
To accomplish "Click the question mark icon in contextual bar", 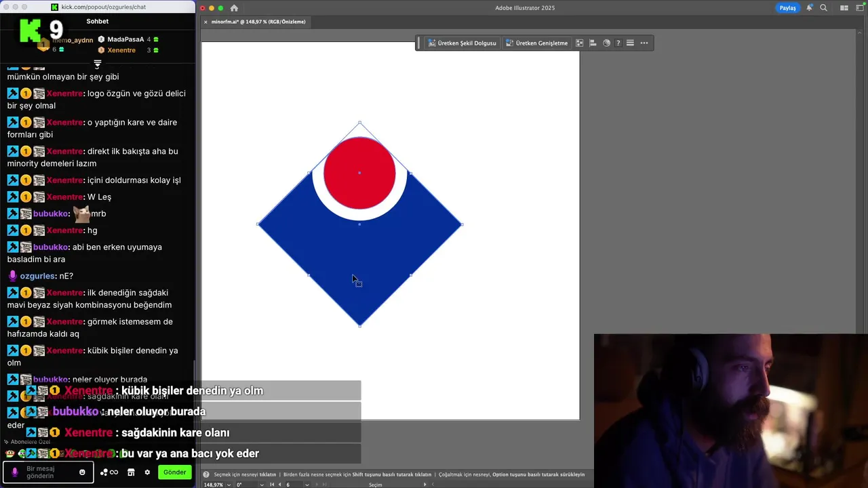I will (618, 43).
